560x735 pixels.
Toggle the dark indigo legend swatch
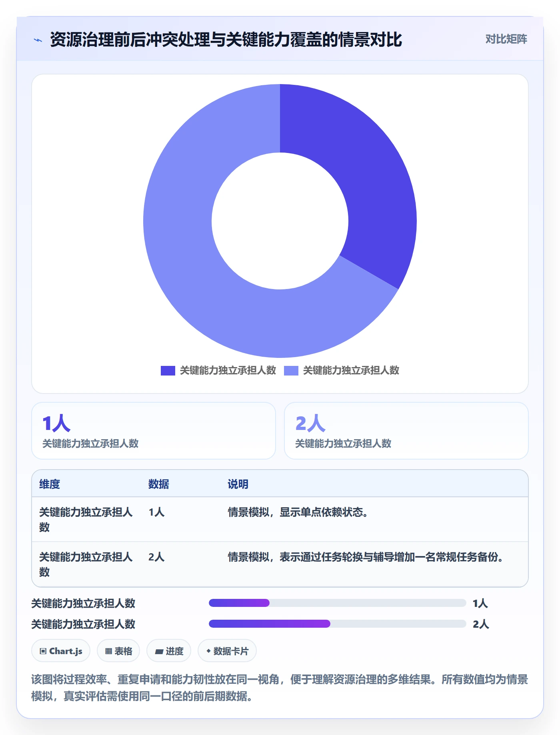tap(168, 371)
